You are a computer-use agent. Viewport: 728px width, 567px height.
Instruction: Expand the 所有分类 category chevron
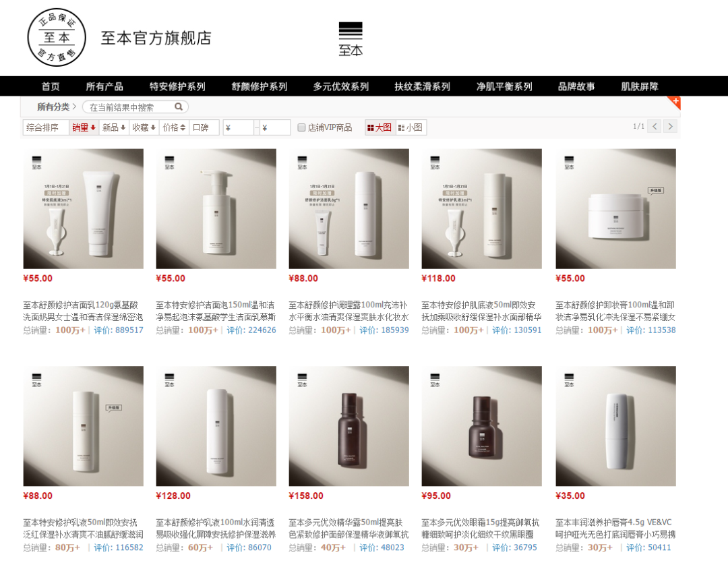coord(74,107)
